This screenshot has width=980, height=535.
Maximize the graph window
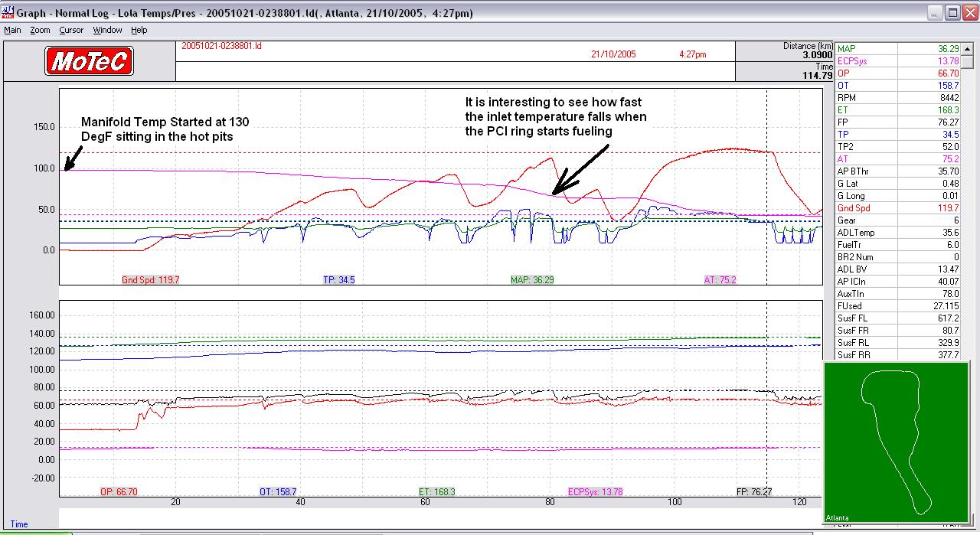pos(952,13)
